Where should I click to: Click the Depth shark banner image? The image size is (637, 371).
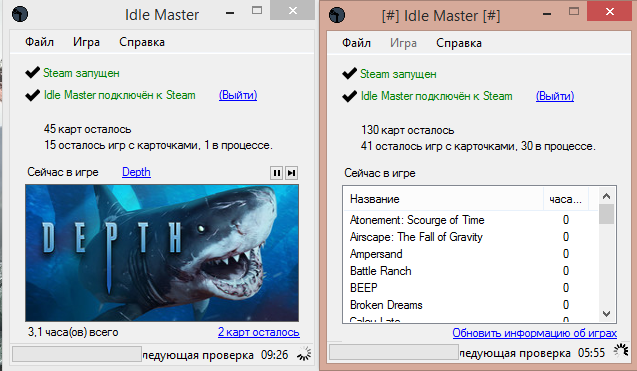162,253
